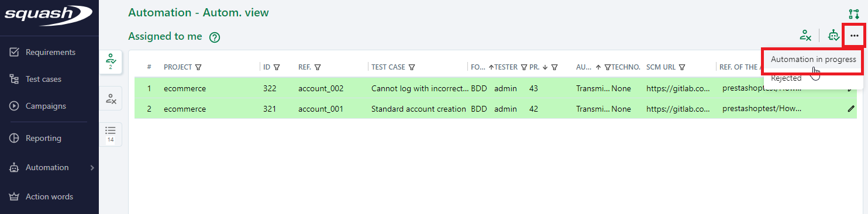Select the account_002 reference cell
Image resolution: width=868 pixels, height=214 pixels.
click(321, 89)
